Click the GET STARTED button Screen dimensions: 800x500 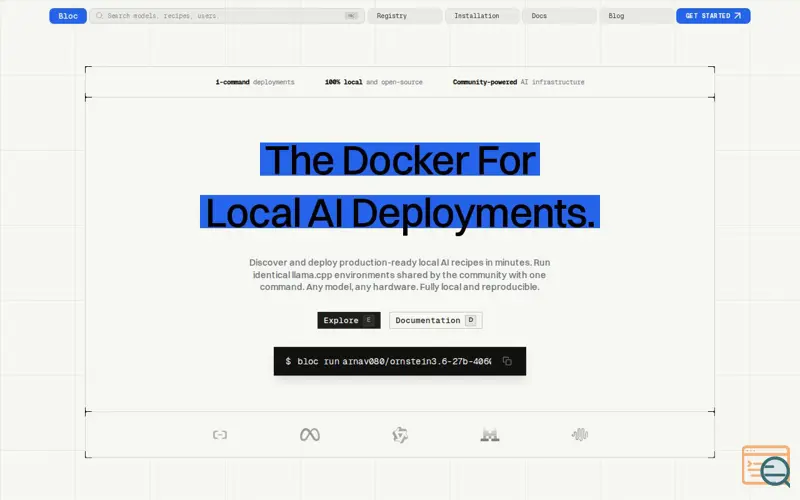coord(713,16)
